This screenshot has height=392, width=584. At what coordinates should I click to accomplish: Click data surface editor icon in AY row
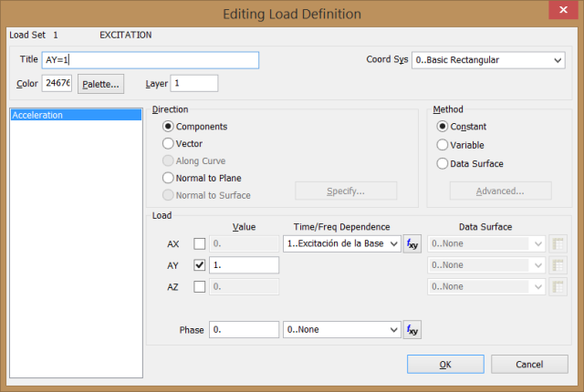558,265
